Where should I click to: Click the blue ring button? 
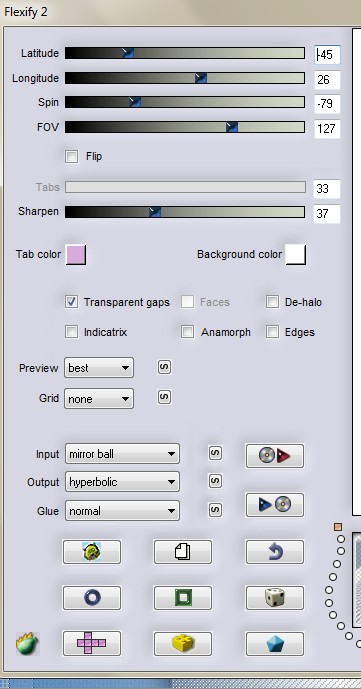92,598
